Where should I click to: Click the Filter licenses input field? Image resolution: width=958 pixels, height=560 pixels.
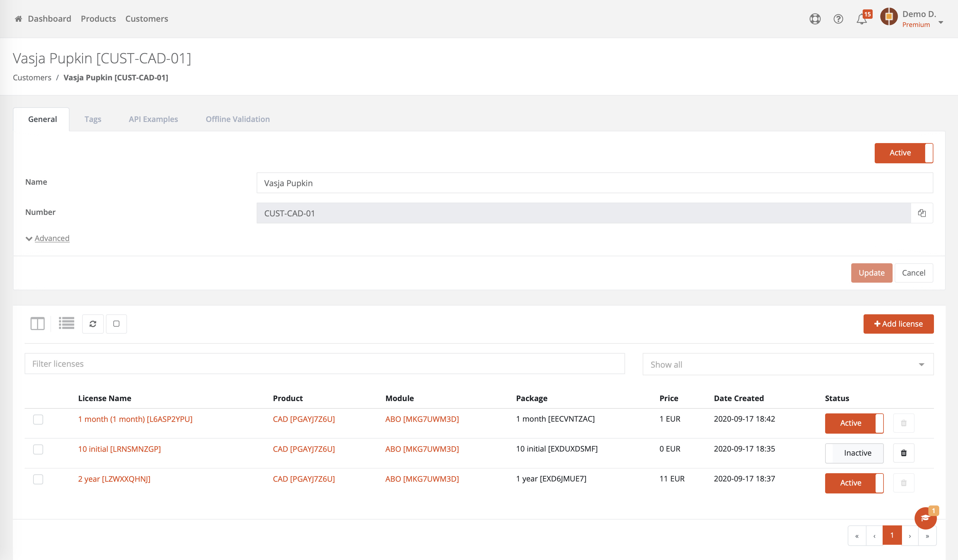[x=324, y=364]
